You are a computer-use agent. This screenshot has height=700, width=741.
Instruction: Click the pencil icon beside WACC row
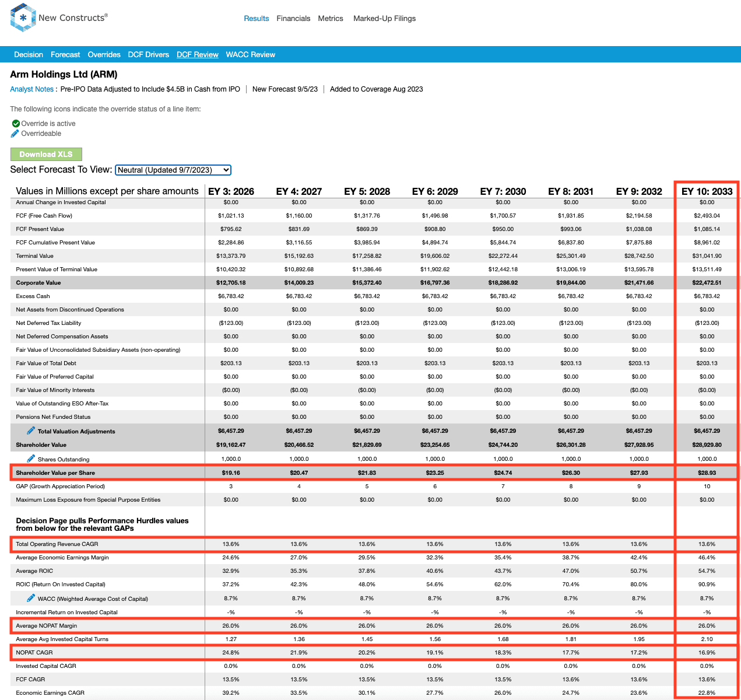click(x=31, y=598)
